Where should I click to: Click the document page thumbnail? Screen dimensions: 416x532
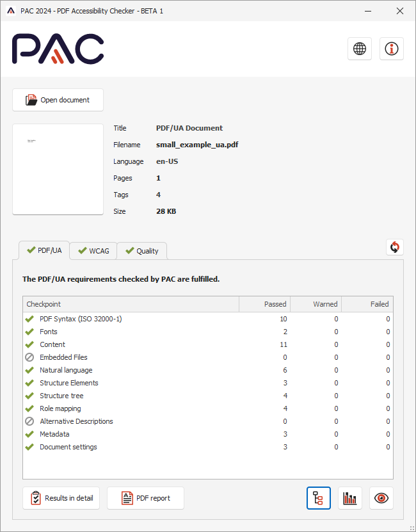(58, 170)
